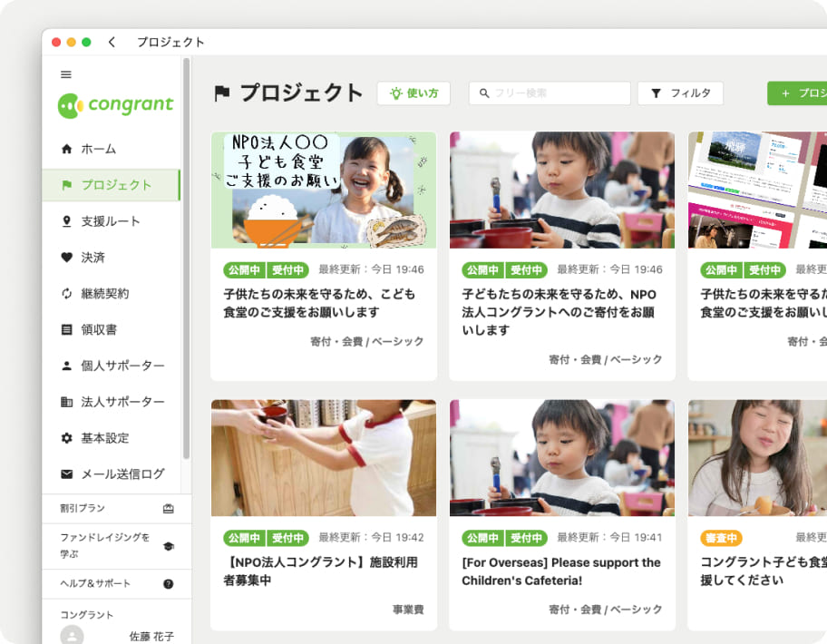The image size is (827, 644).
Task: Click the icon next to 割引プラン
Action: (x=169, y=509)
